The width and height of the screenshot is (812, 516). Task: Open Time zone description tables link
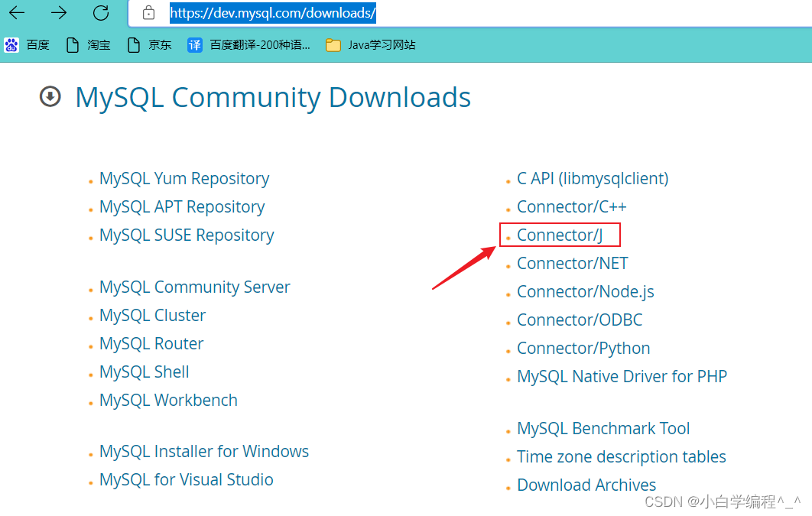pos(622,457)
